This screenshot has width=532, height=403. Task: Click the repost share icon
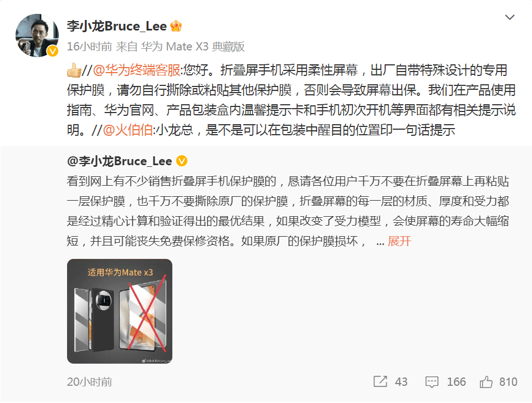[x=380, y=381]
